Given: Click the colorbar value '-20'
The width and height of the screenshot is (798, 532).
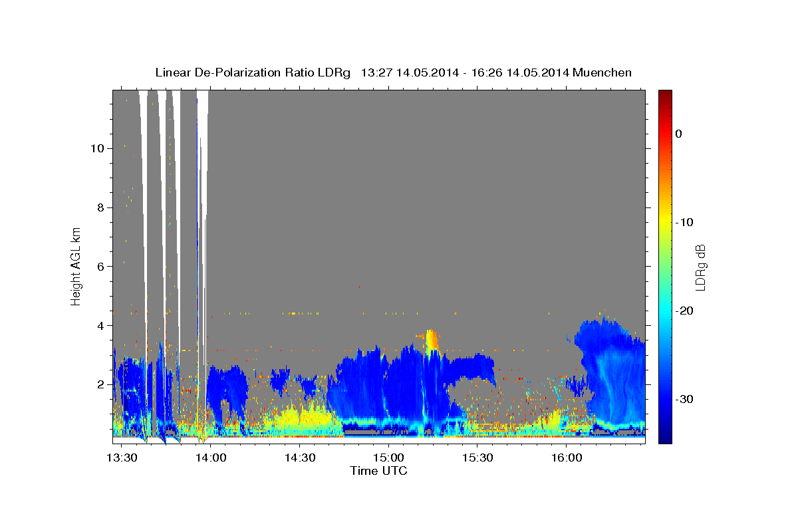Looking at the screenshot, I should point(685,311).
